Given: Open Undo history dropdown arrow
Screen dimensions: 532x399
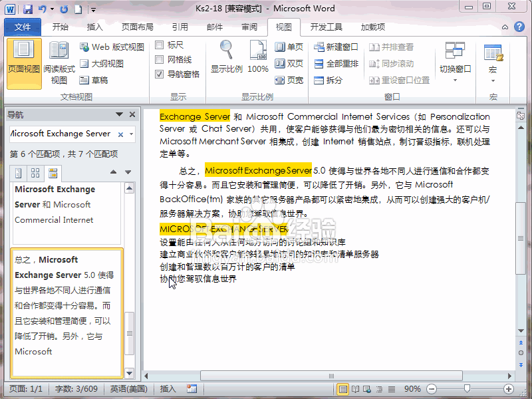Looking at the screenshot, I should tap(53, 9).
